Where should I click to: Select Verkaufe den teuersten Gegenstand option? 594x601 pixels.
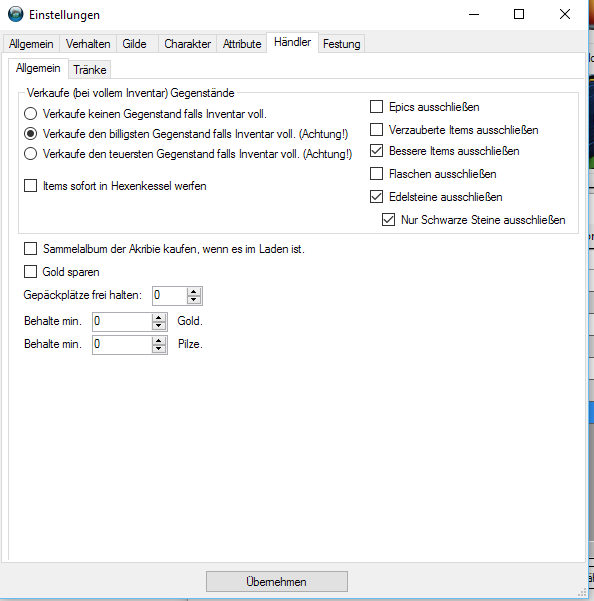(x=31, y=153)
